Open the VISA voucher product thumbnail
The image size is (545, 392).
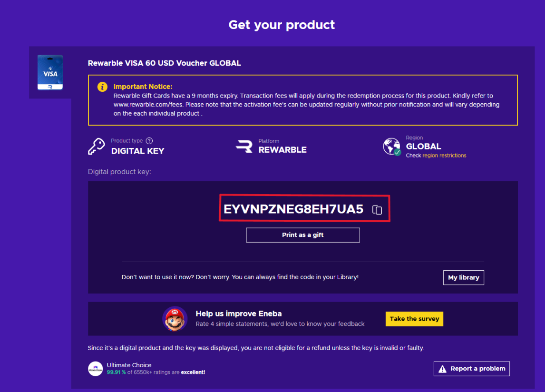tap(50, 73)
